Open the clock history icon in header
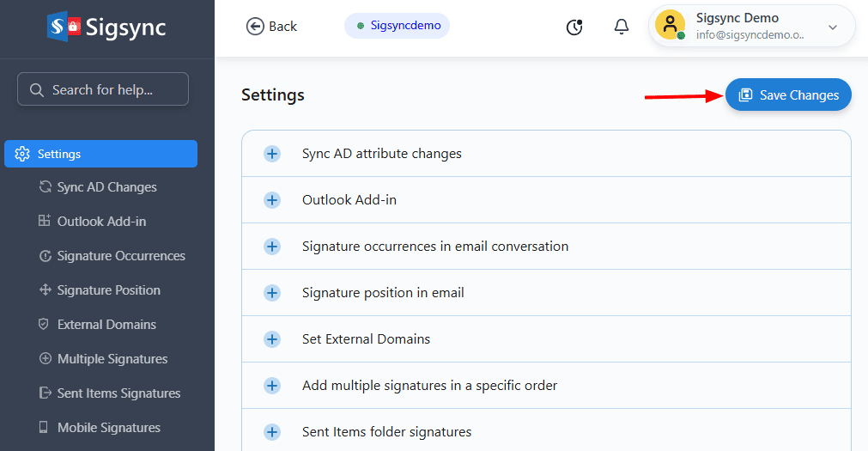 click(x=574, y=27)
